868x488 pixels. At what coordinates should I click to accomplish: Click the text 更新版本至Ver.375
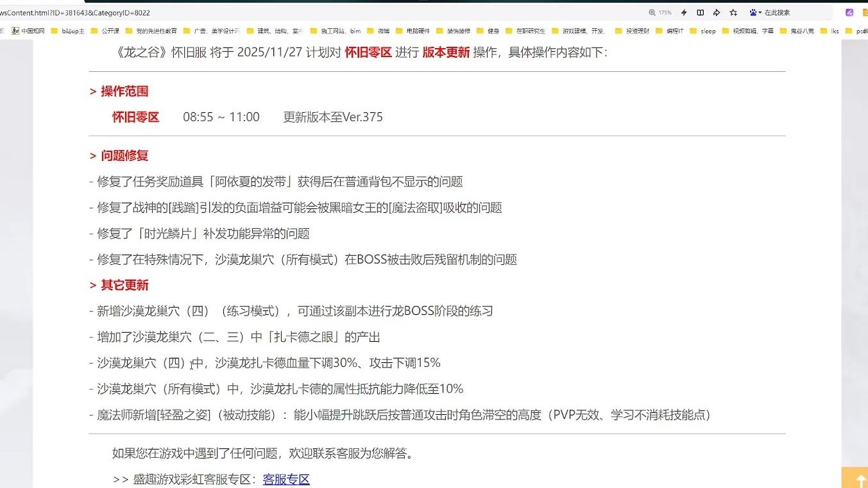click(x=333, y=117)
